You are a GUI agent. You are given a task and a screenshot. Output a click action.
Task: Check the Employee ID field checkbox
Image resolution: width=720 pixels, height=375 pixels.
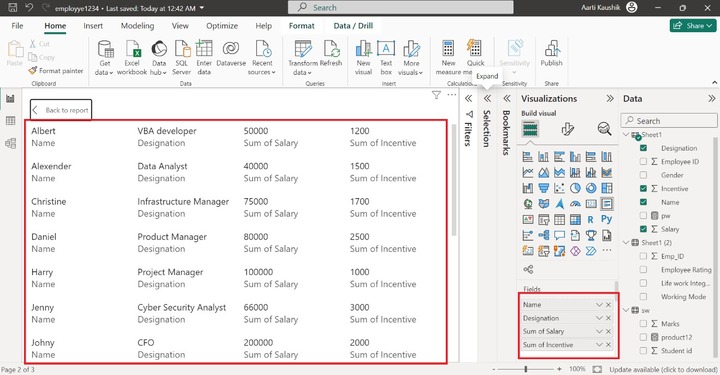click(643, 162)
